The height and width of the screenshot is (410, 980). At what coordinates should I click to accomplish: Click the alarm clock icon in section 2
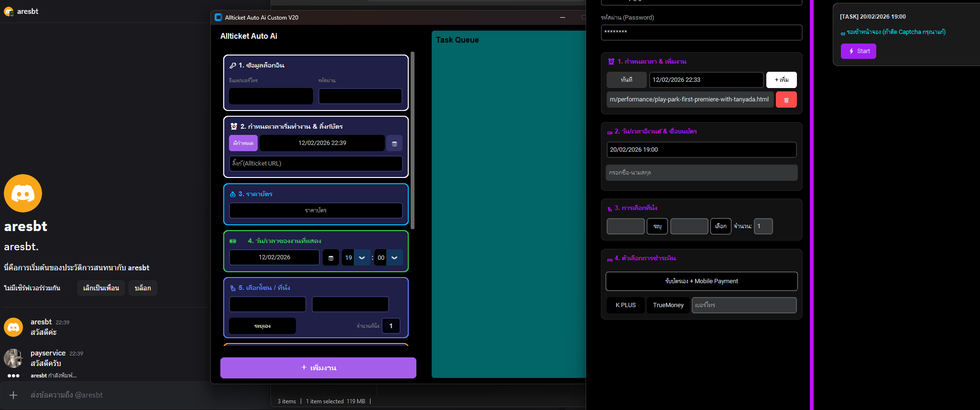[x=234, y=126]
